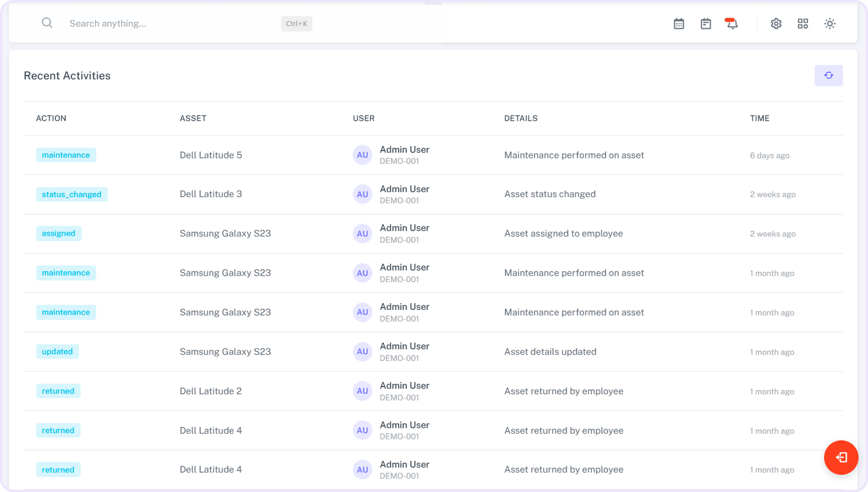Click the TIME column header
The image size is (868, 492).
(759, 118)
